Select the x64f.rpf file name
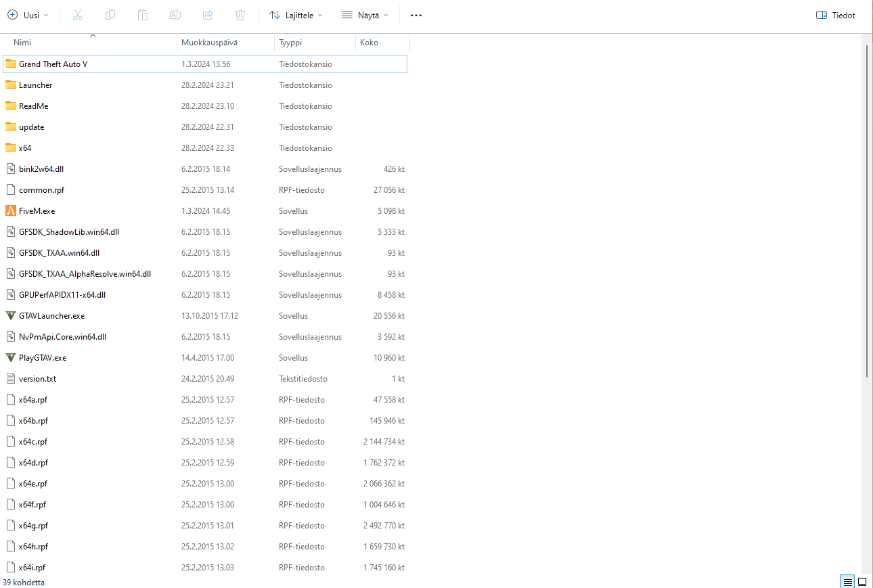The height and width of the screenshot is (588, 873). [32, 505]
